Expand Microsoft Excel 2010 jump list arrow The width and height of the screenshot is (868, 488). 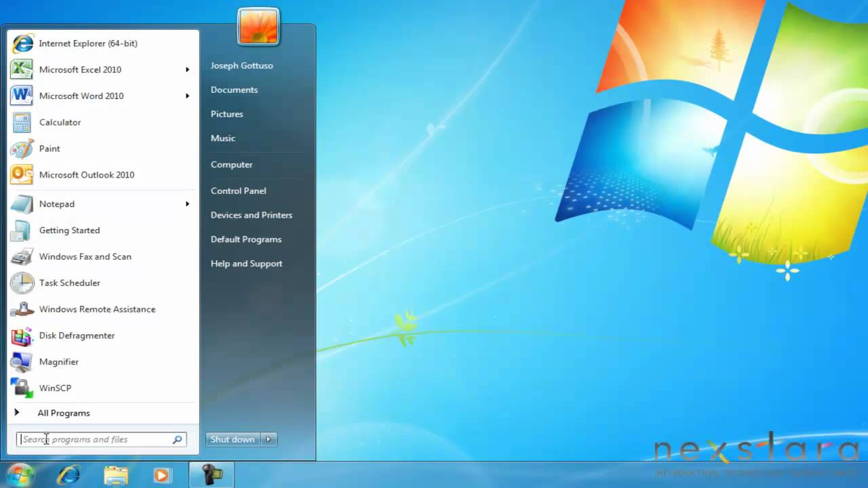[187, 70]
